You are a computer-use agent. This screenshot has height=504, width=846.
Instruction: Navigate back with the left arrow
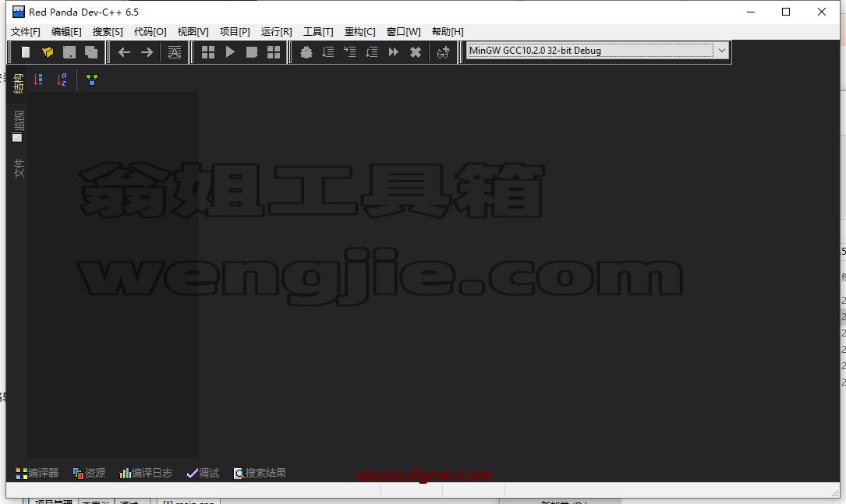pyautogui.click(x=124, y=52)
